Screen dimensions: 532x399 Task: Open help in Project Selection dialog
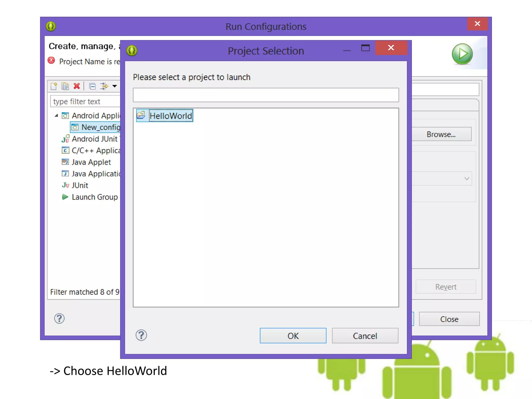click(141, 335)
